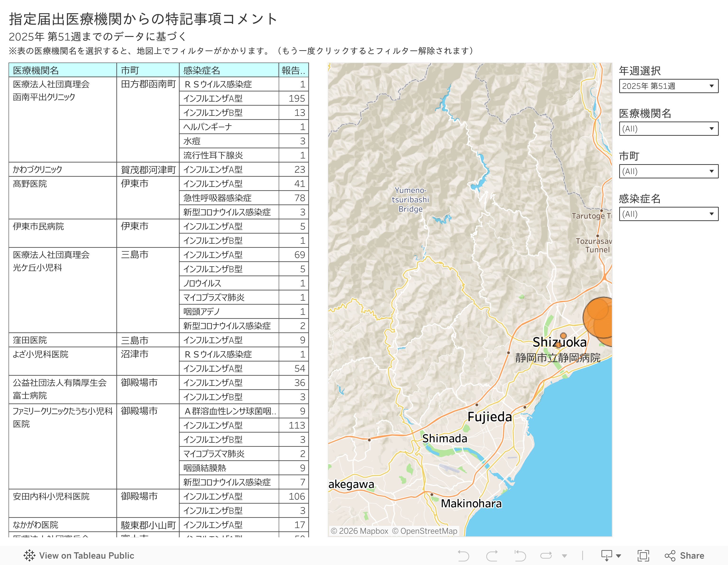728x565 pixels.
Task: Select 窪田医院 facility name
Action: [x=30, y=340]
